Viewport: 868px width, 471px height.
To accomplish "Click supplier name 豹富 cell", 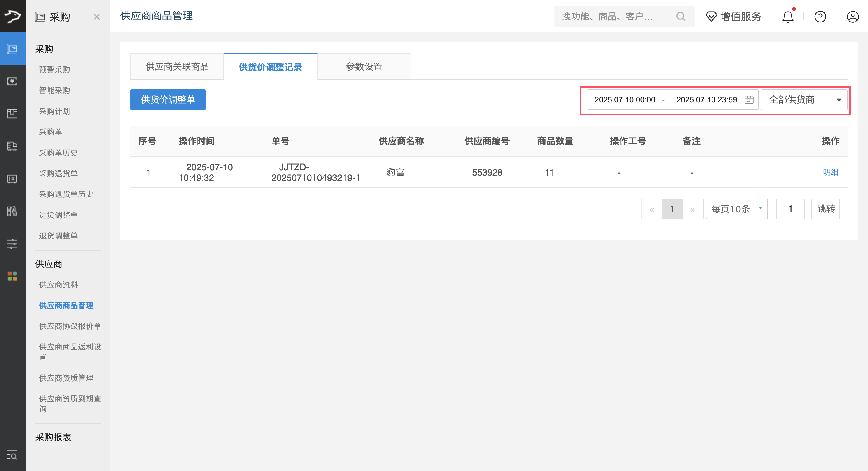I will [x=395, y=172].
